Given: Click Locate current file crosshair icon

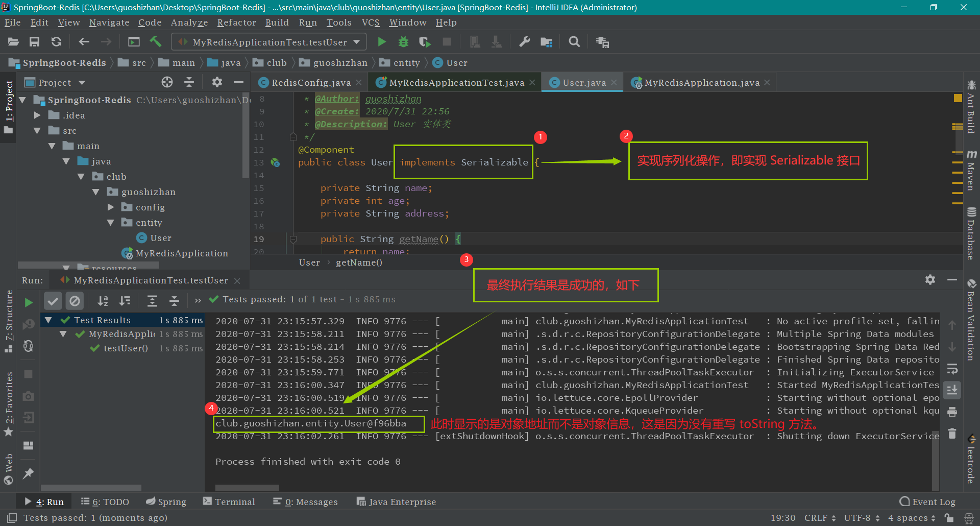Looking at the screenshot, I should pos(167,82).
